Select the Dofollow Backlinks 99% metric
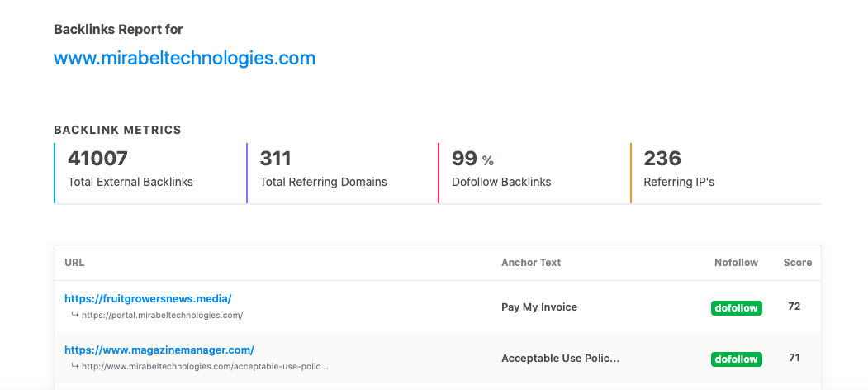Screen dimensions: 868x390 pyautogui.click(x=472, y=159)
